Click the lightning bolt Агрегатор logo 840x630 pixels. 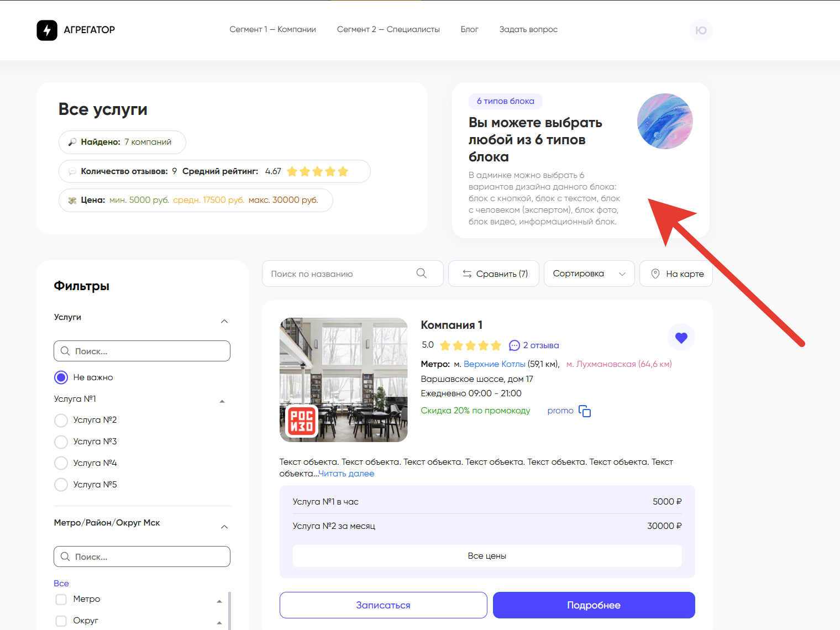(x=47, y=30)
